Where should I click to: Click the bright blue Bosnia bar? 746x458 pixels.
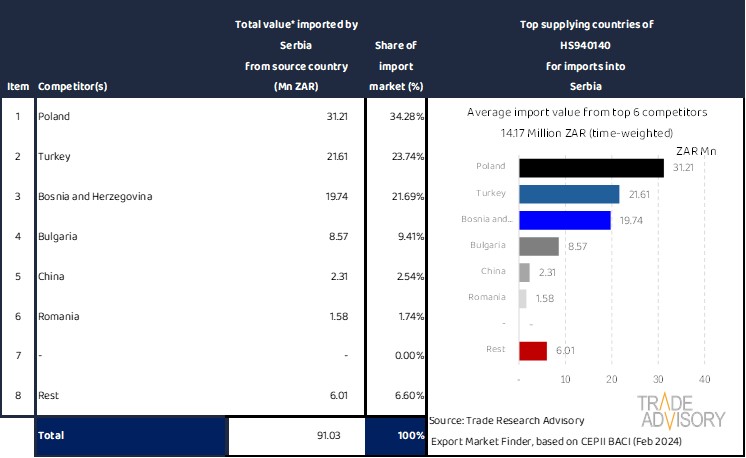click(x=564, y=220)
